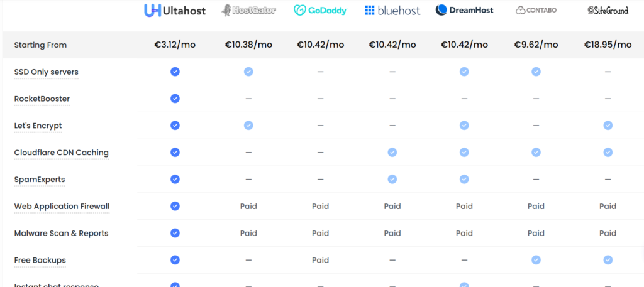Click bluehost's Paid cell for Web Application Firewall
Screen dimensions: 644x287
pyautogui.click(x=392, y=206)
